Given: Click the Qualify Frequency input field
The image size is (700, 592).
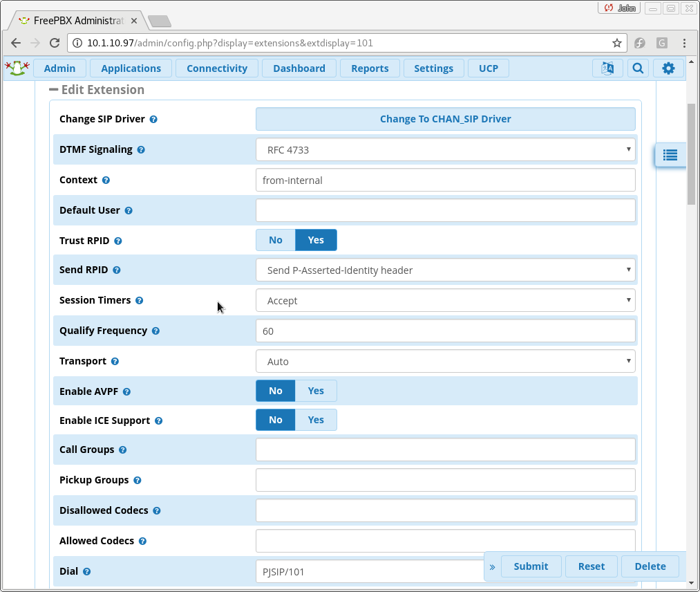Looking at the screenshot, I should click(x=445, y=331).
